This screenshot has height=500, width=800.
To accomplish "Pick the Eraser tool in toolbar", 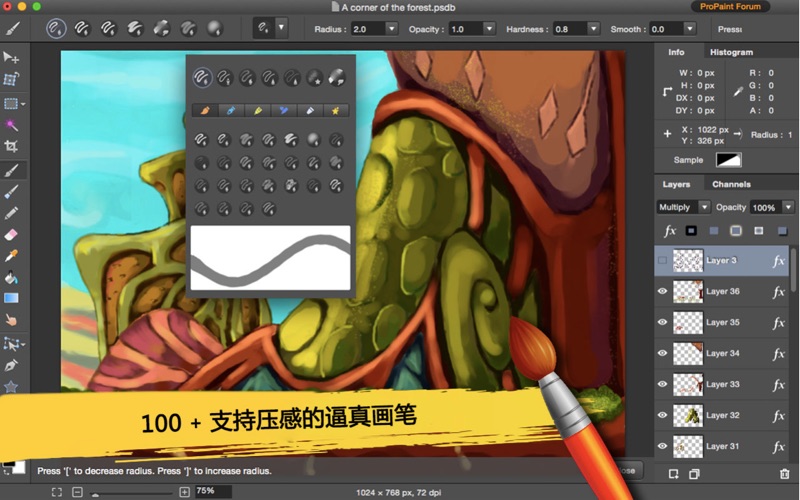I will coord(12,233).
